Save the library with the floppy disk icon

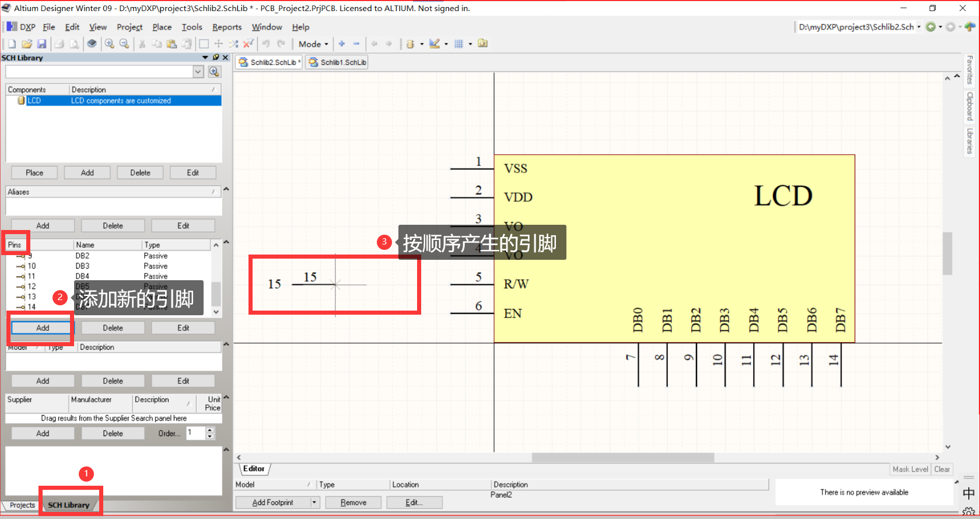[41, 44]
